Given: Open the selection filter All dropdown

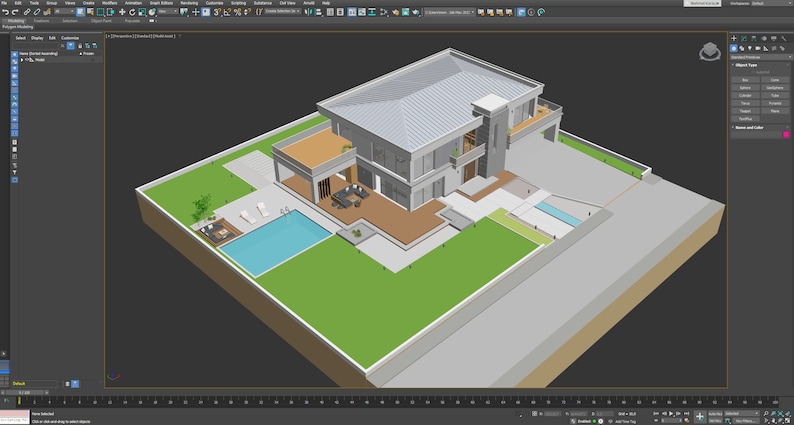Looking at the screenshot, I should tap(64, 11).
